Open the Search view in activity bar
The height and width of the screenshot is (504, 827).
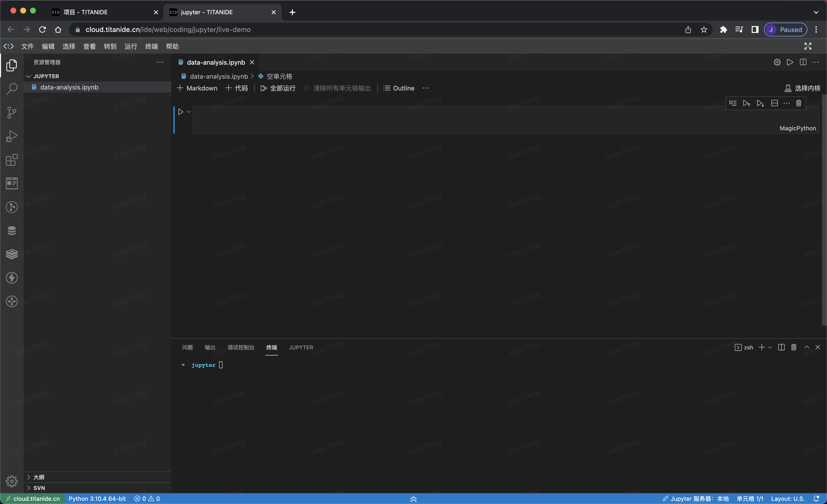pyautogui.click(x=12, y=89)
